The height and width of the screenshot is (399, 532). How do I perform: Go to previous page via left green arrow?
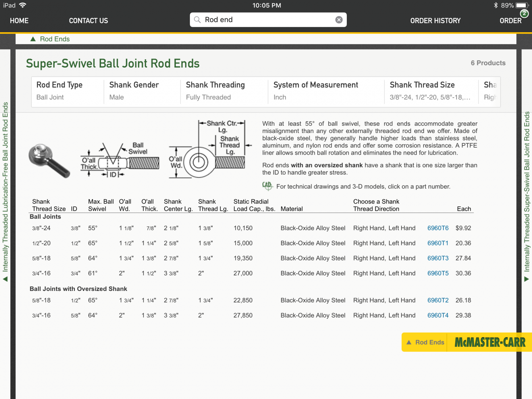[5, 279]
